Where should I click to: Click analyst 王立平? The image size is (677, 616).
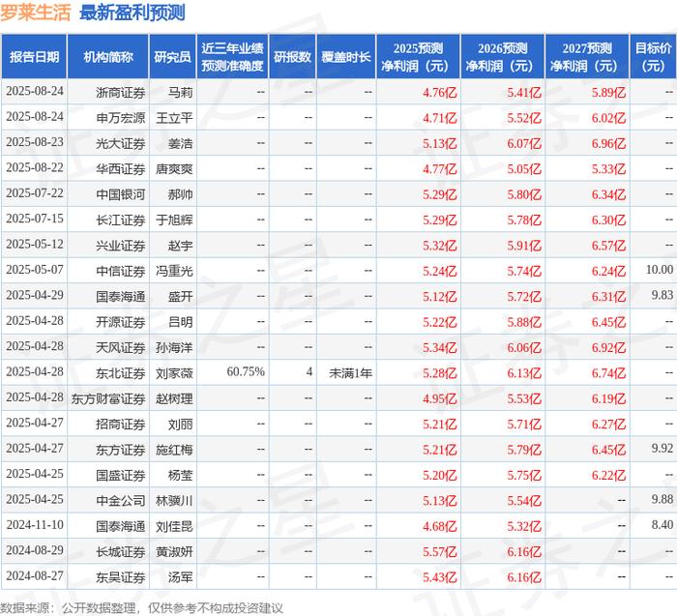coord(174,118)
